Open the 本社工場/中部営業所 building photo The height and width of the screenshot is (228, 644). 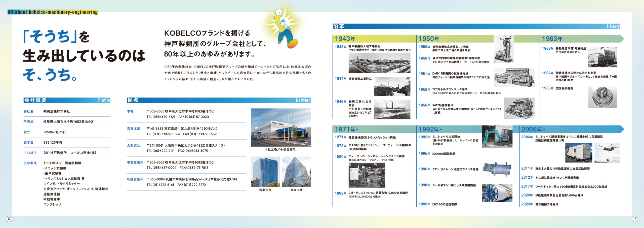click(x=281, y=127)
